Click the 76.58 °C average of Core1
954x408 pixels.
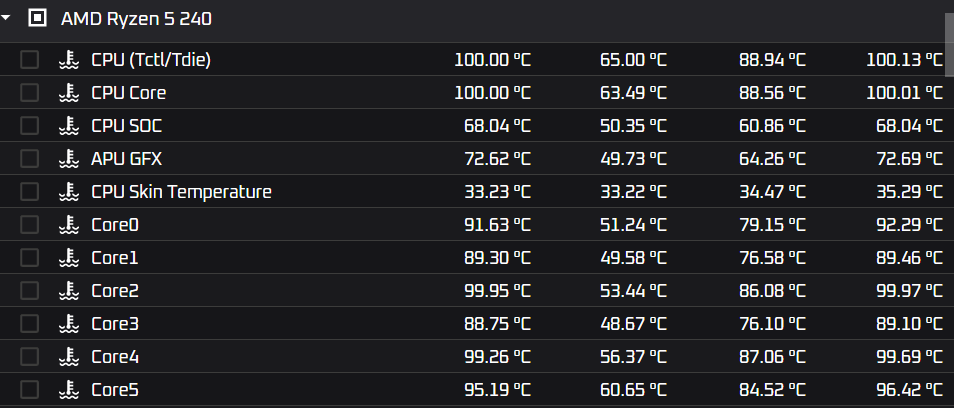[772, 258]
